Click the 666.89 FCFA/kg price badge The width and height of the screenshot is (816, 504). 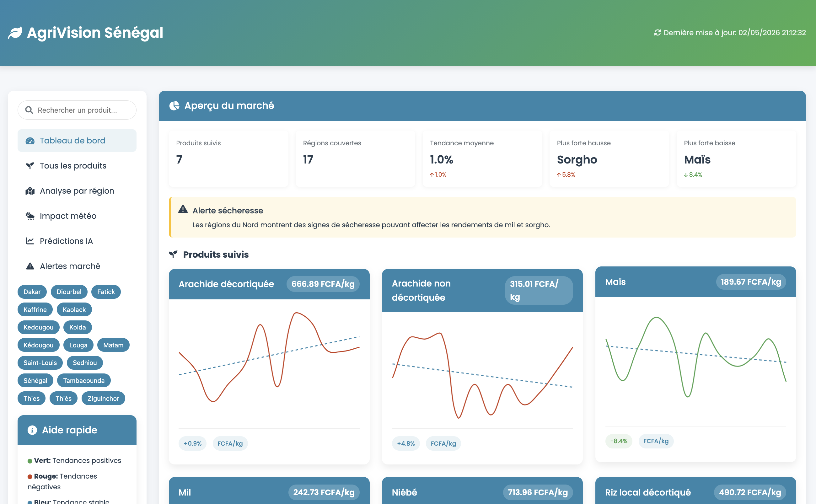click(x=323, y=284)
